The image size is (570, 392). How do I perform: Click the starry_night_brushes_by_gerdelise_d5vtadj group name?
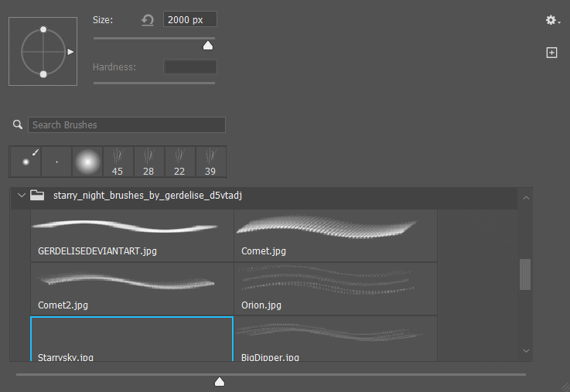[x=148, y=196]
